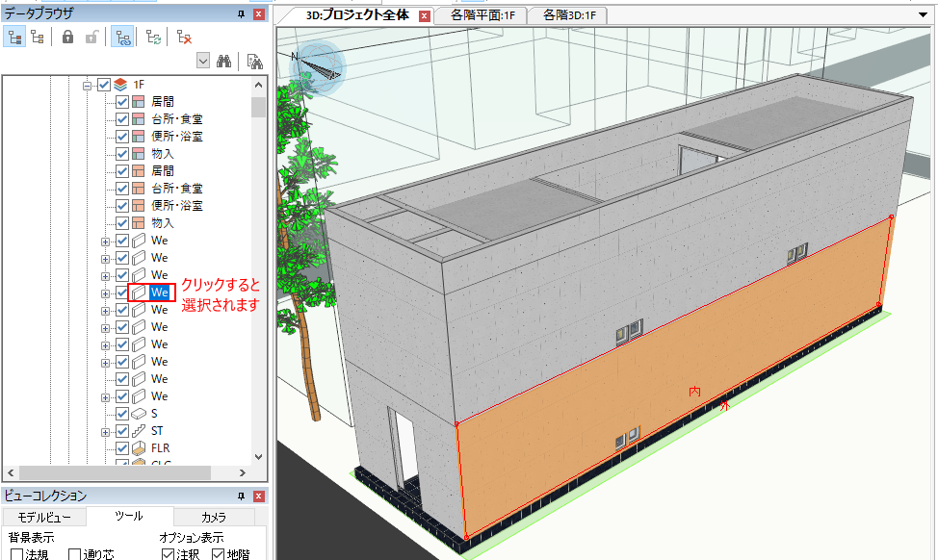Screen dimensions: 938x560
Task: Click the lock icon in the data browser toolbar
Action: tap(67, 38)
